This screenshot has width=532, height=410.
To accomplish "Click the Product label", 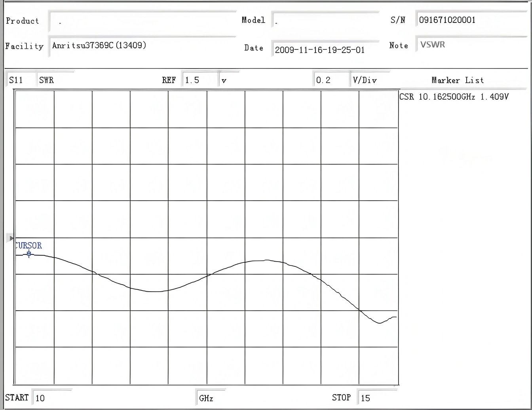I will pos(23,21).
